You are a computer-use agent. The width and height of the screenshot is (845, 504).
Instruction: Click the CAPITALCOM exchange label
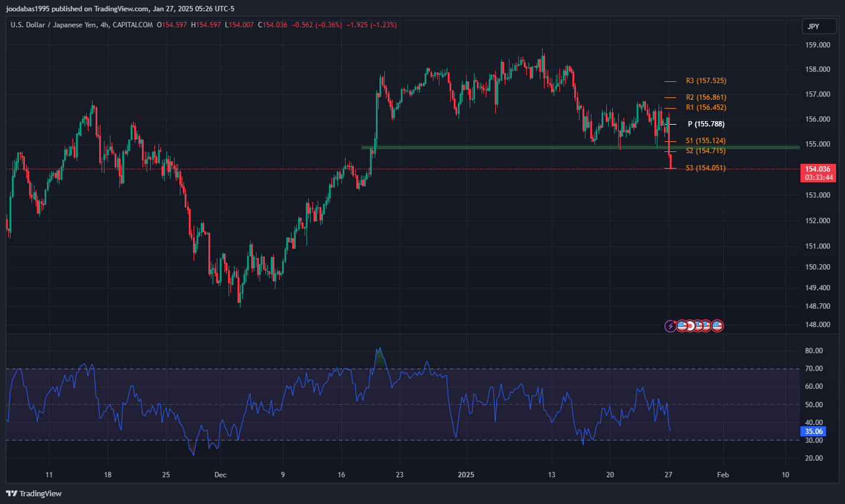point(132,25)
